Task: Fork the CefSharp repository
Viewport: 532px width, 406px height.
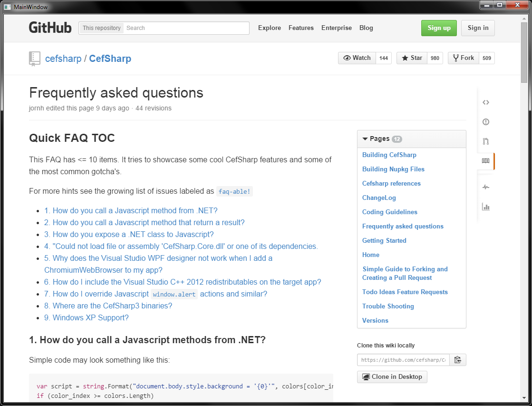Action: coord(463,58)
